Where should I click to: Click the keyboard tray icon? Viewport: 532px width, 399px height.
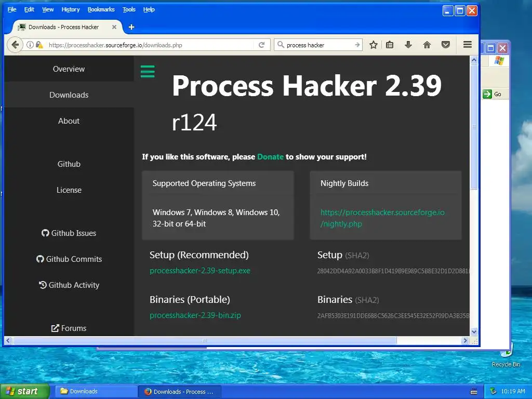pyautogui.click(x=474, y=392)
